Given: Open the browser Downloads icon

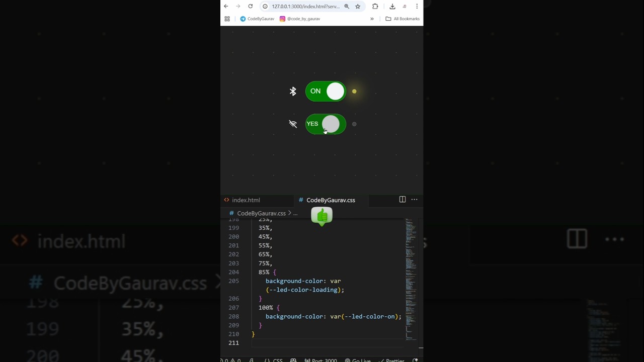Looking at the screenshot, I should pos(392,7).
